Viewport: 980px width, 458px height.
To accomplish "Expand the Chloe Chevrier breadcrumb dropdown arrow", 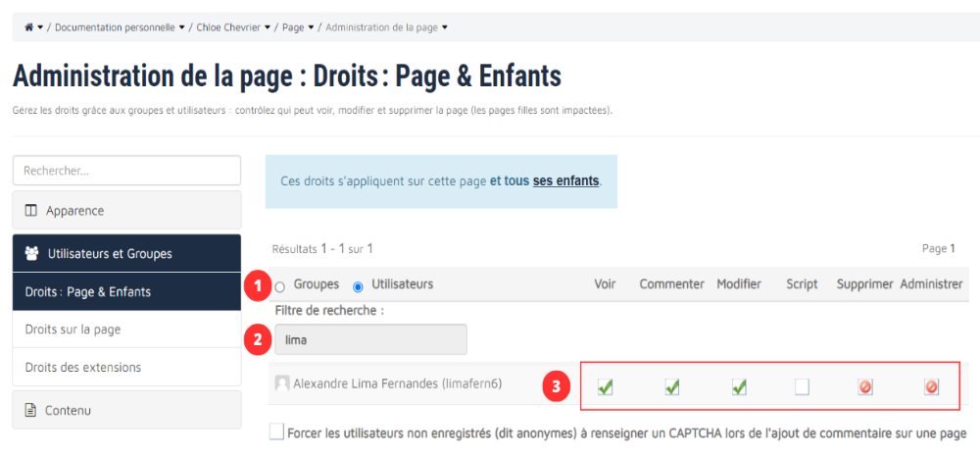I will click(x=268, y=28).
